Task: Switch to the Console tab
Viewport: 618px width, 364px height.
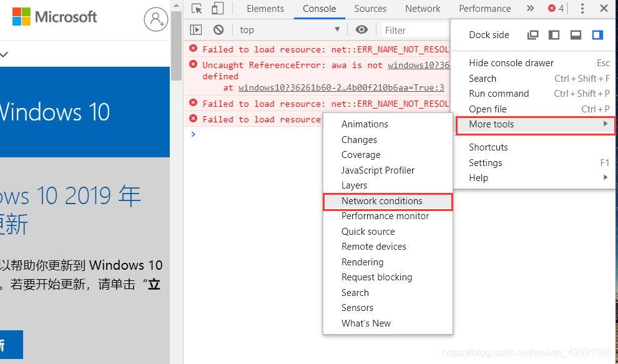Action: point(319,9)
